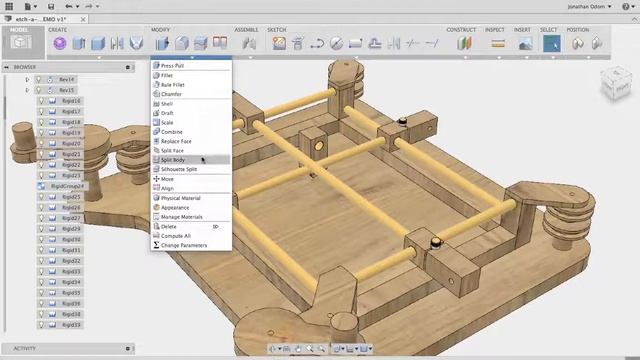This screenshot has height=360, width=640.
Task: Click the purple Create Form icon
Action: click(60, 43)
